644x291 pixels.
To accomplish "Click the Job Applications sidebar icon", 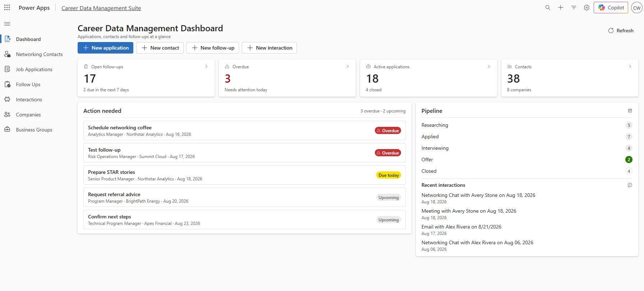I will coord(7,69).
